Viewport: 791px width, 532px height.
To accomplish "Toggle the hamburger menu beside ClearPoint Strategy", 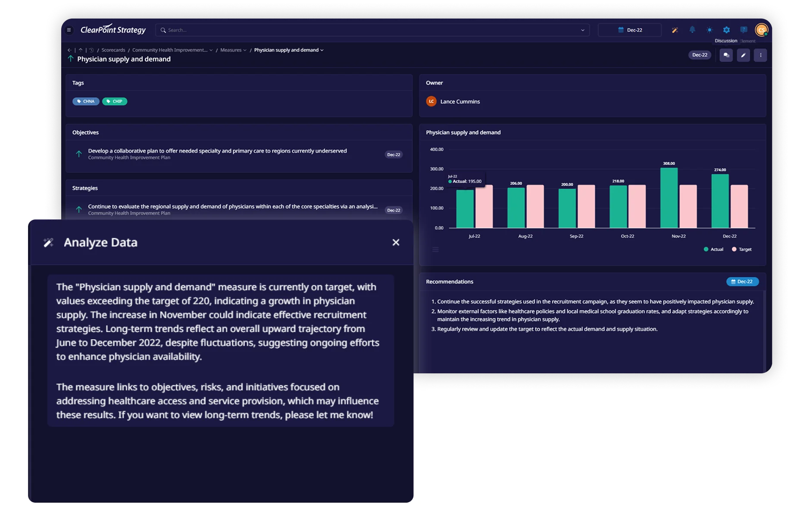I will pos(69,30).
